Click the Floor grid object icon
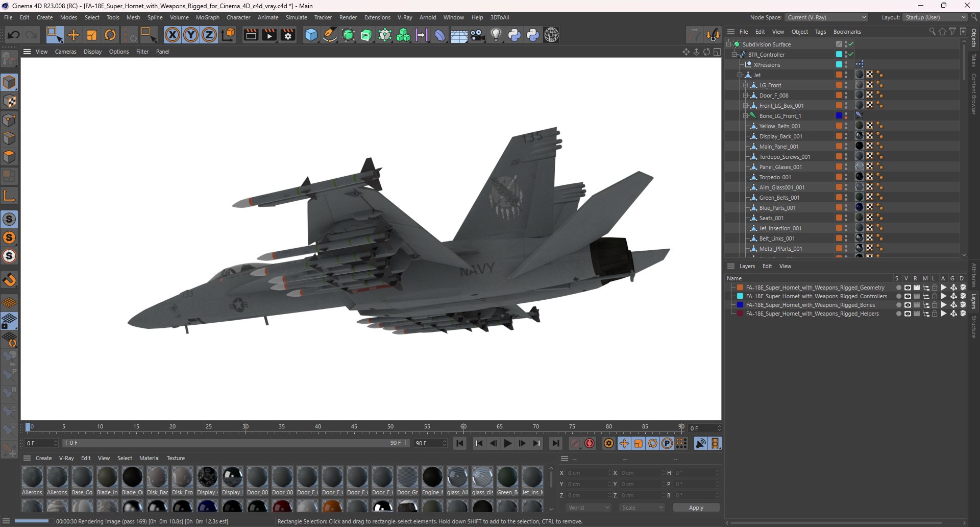Image resolution: width=980 pixels, height=527 pixels. tap(459, 35)
